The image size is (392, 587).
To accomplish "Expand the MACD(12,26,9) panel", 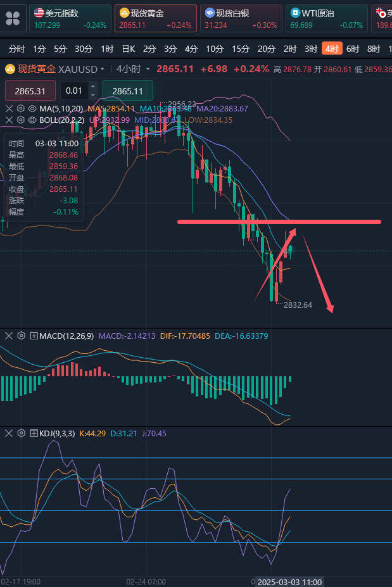I will click(34, 336).
